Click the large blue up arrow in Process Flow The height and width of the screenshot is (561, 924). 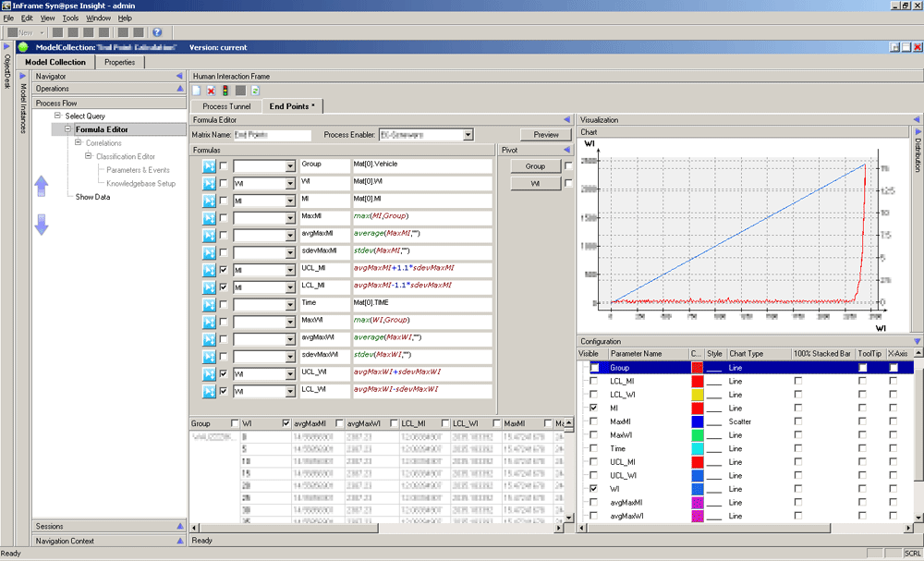[41, 188]
